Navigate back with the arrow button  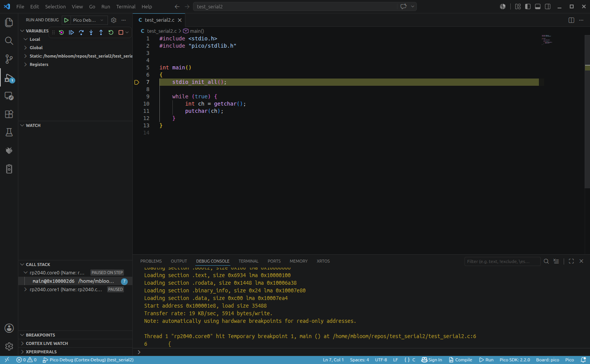pos(177,6)
